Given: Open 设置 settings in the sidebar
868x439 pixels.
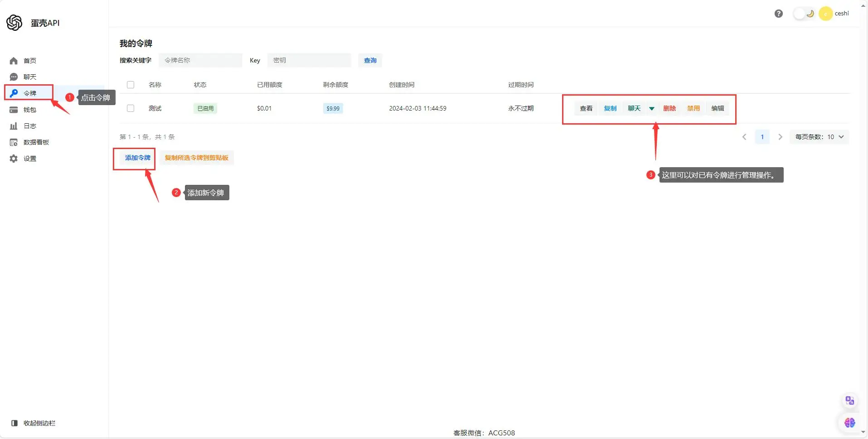Looking at the screenshot, I should tap(29, 158).
